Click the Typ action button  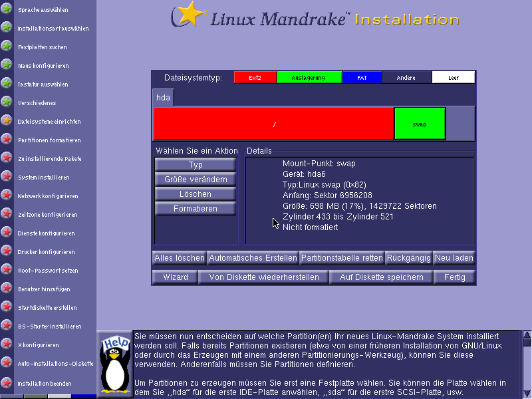(x=196, y=165)
